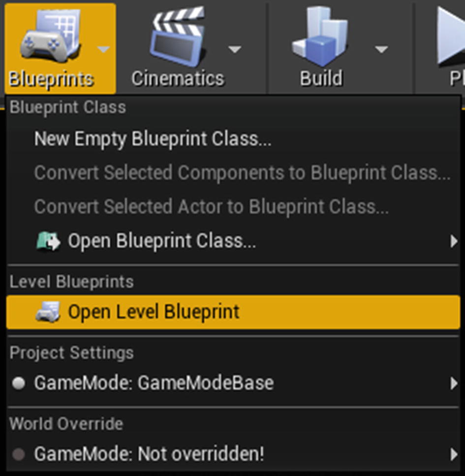Choose New Empty Blueprint Class
This screenshot has height=476, width=465.
coord(153,139)
